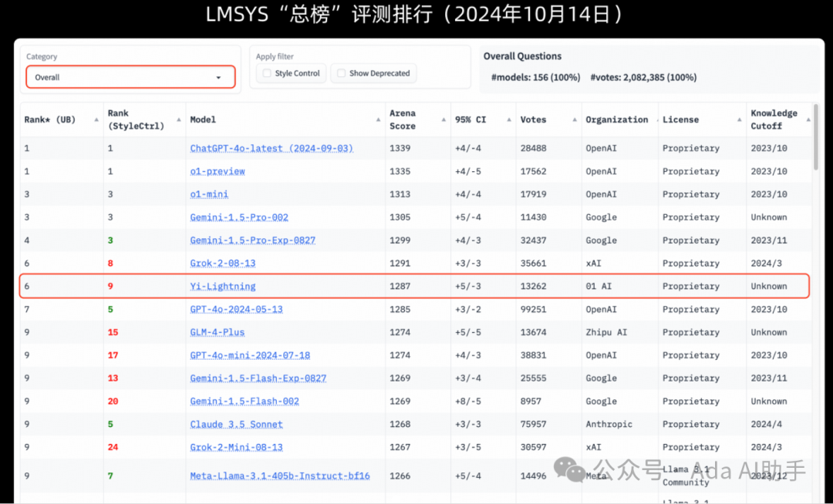Open the GPT-4o-2024-05-13 model link
This screenshot has width=833, height=504.
click(x=237, y=309)
